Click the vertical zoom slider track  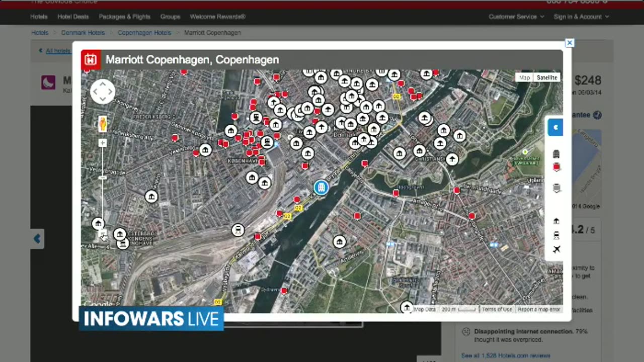point(103,189)
